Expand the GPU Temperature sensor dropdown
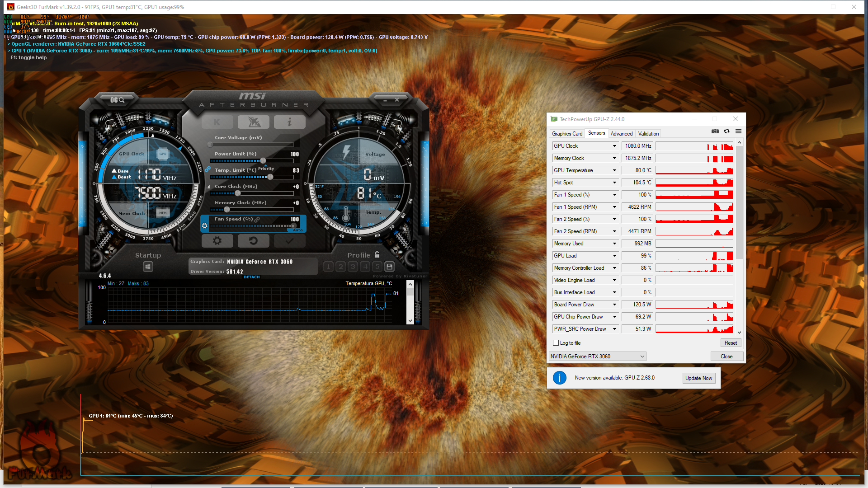Viewport: 868px width, 488px height. (614, 170)
